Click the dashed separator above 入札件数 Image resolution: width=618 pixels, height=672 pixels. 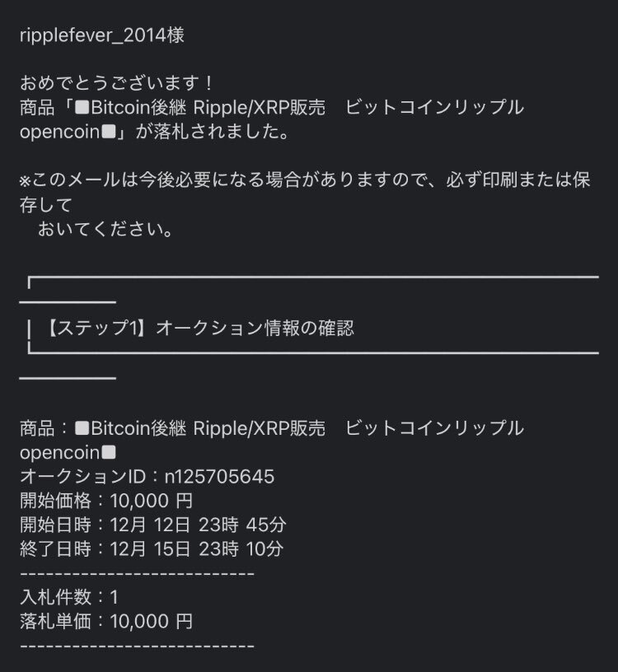[138, 573]
